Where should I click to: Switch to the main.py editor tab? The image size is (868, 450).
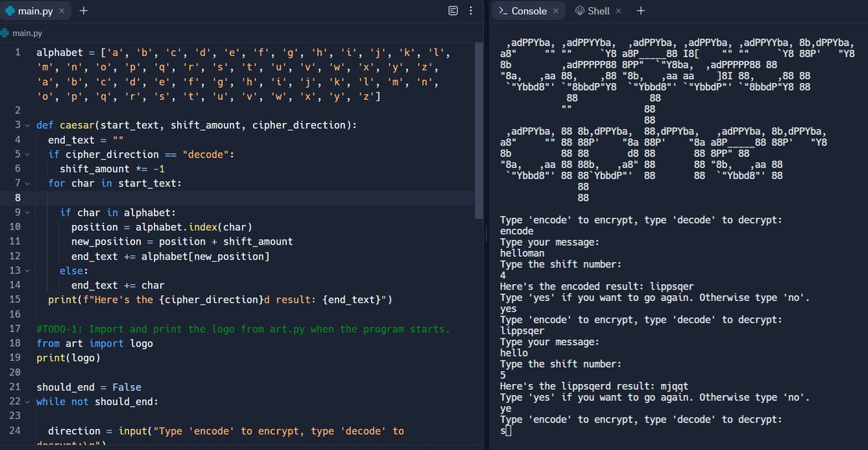[x=35, y=11]
